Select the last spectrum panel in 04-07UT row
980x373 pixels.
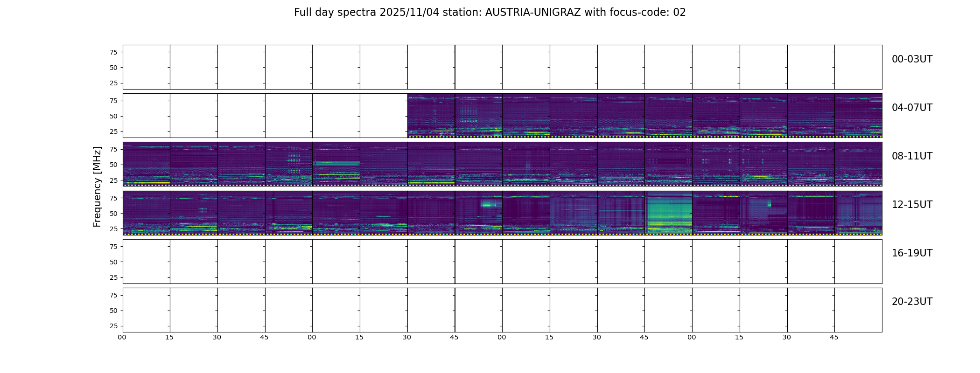(858, 116)
